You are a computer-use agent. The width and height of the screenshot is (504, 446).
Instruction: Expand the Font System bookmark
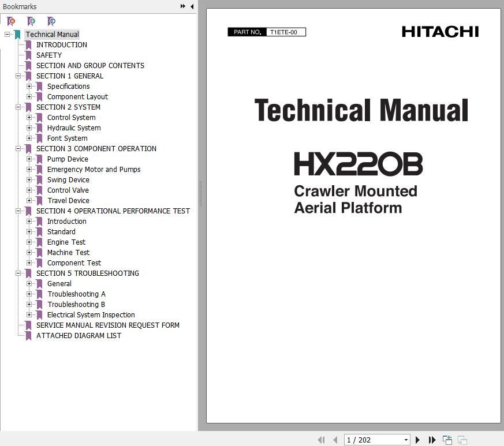pos(29,138)
